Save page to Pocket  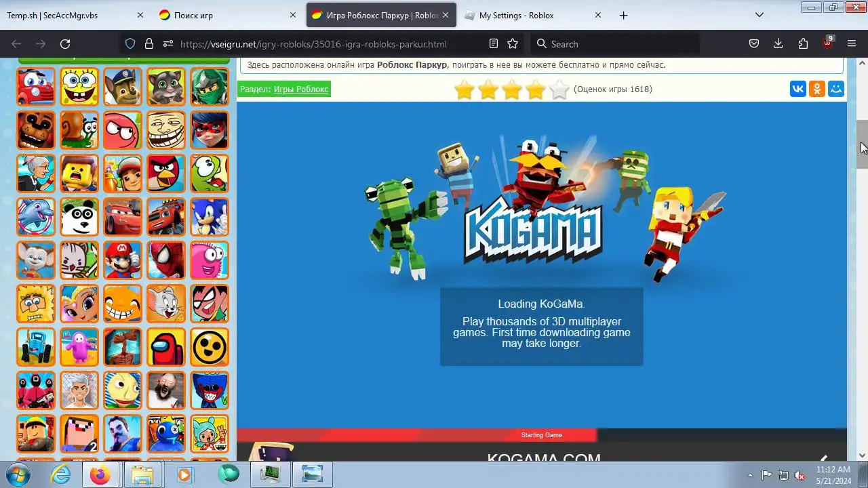(753, 44)
